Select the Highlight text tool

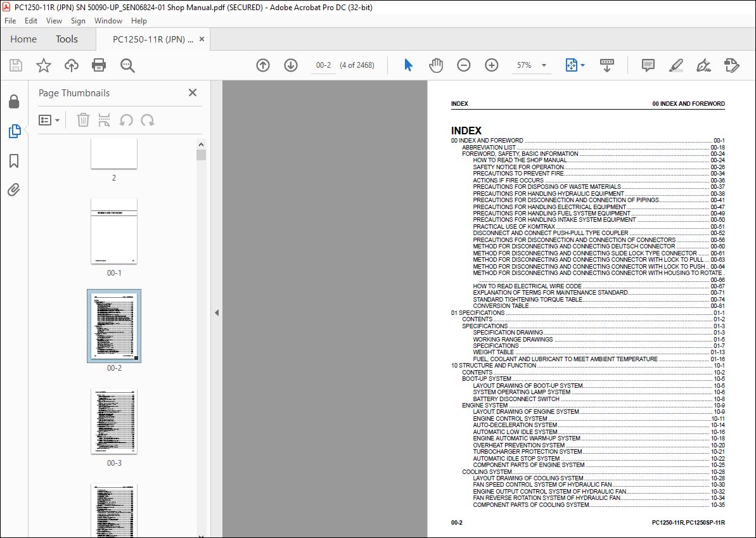(676, 65)
